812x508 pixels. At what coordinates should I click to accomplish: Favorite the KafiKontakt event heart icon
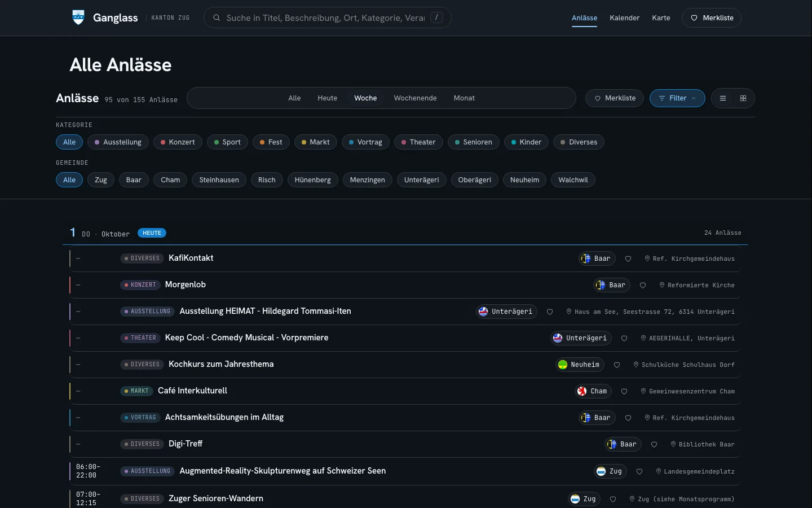628,259
